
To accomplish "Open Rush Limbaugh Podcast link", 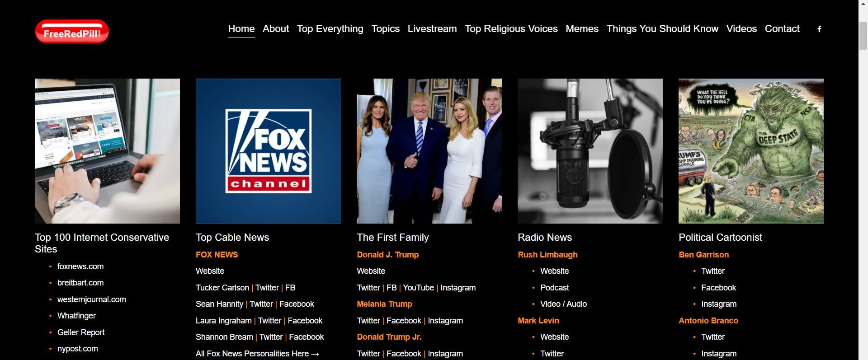I will coord(555,288).
